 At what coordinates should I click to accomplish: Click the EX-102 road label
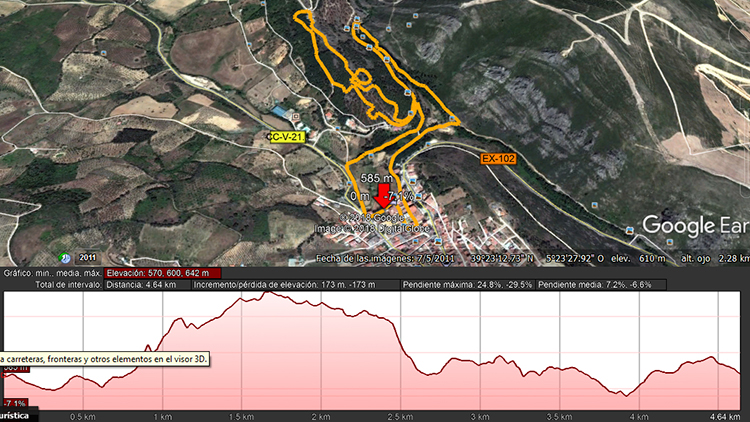[497, 159]
